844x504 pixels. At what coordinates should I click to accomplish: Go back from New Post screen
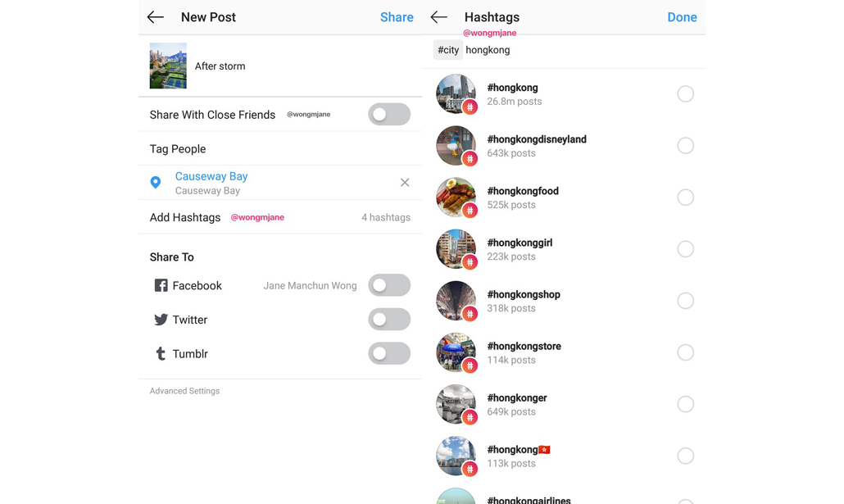tap(156, 17)
